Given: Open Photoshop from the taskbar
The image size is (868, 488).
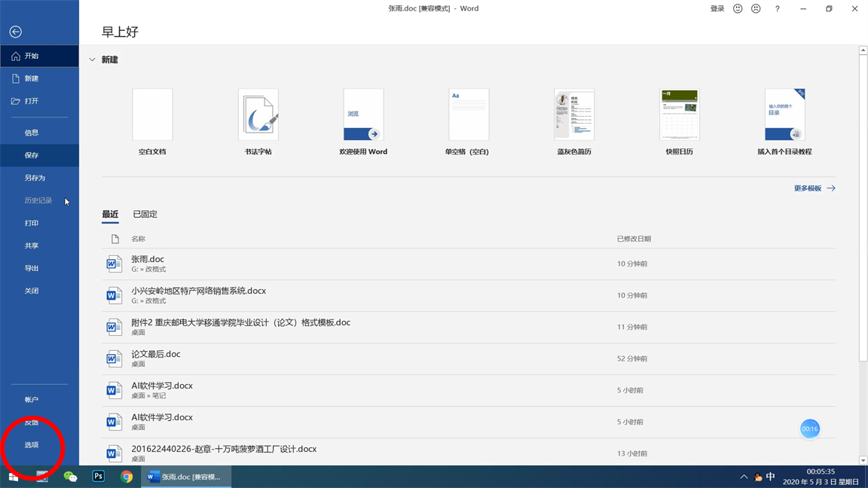Looking at the screenshot, I should 98,476.
